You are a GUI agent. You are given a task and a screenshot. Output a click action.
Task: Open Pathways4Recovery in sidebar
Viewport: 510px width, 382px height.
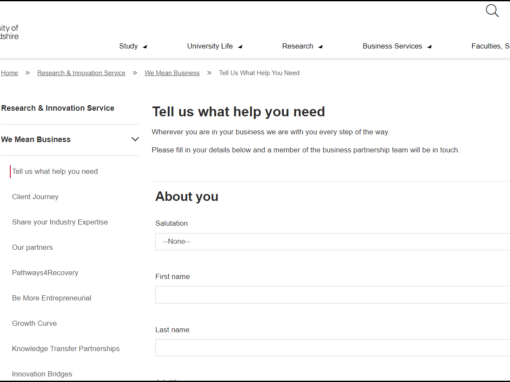[x=45, y=273]
